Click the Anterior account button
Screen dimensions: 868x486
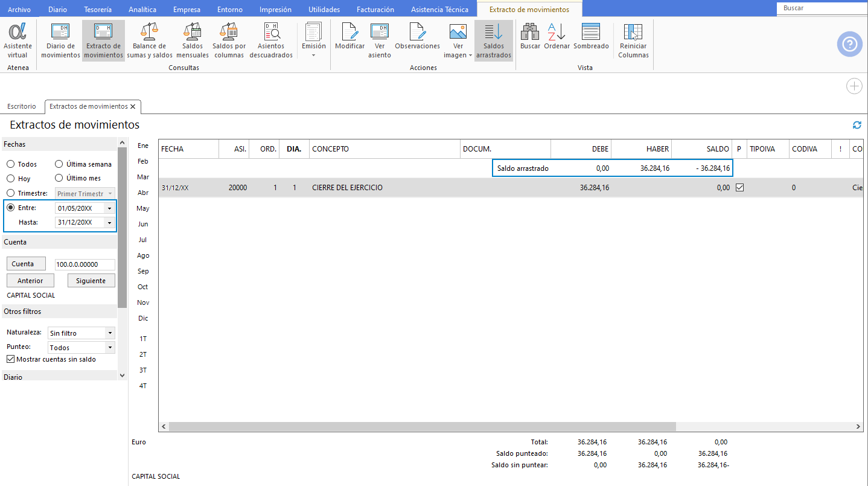click(x=30, y=281)
